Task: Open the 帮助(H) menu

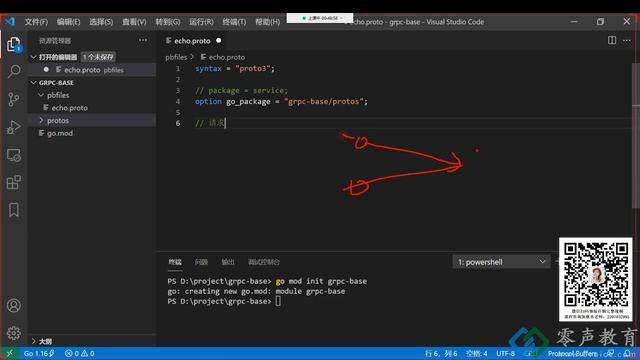Action: [x=268, y=22]
